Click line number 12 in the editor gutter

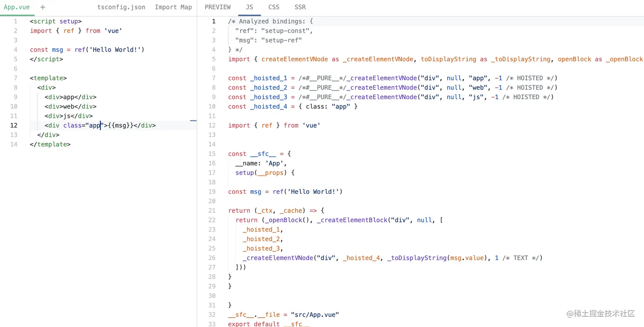pyautogui.click(x=14, y=125)
